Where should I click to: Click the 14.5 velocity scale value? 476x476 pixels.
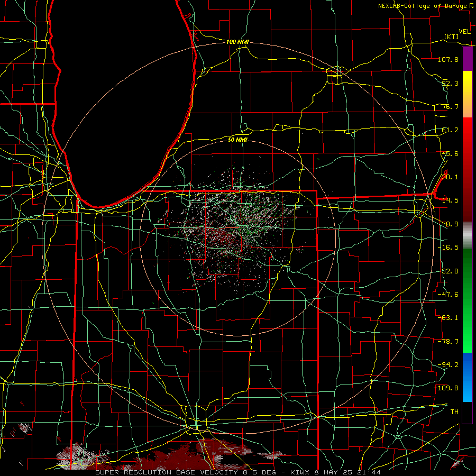(450, 200)
